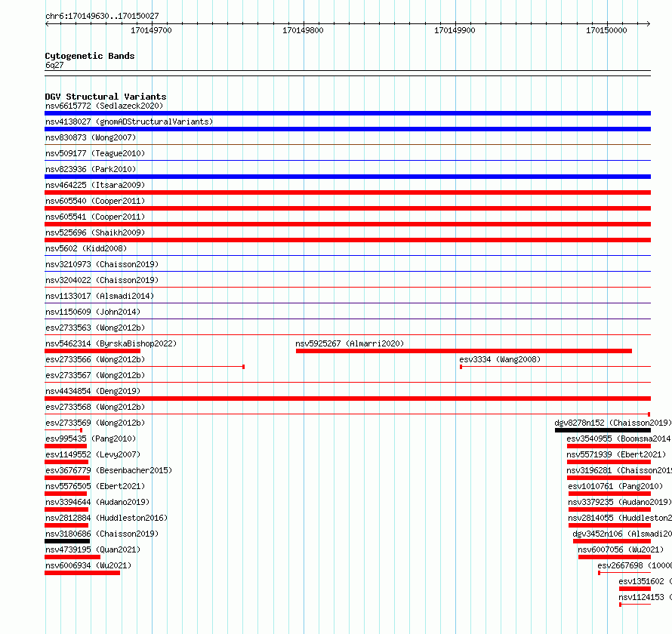This screenshot has width=672, height=634.
Task: Open esv2733567 (Wong2012b) entry
Action: [x=95, y=375]
